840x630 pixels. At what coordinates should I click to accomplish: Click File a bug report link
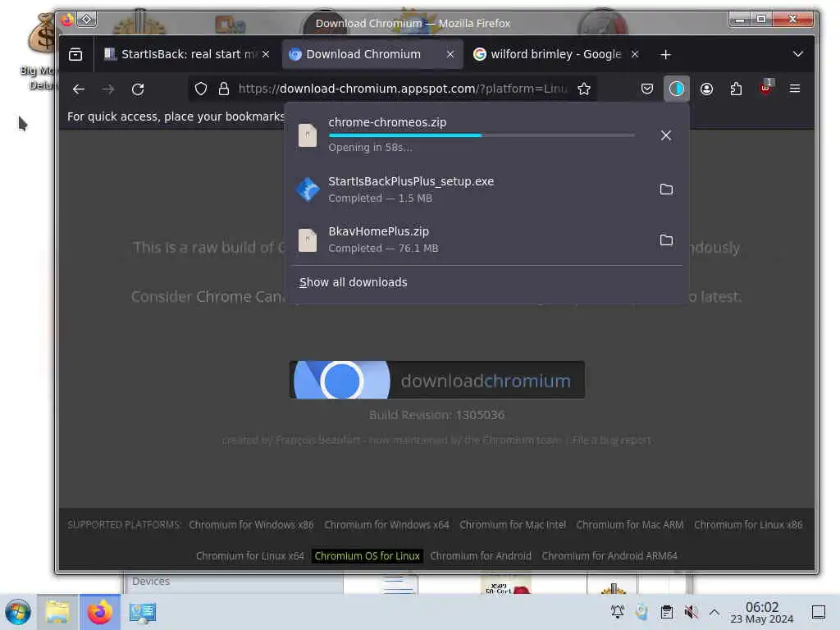(x=611, y=441)
